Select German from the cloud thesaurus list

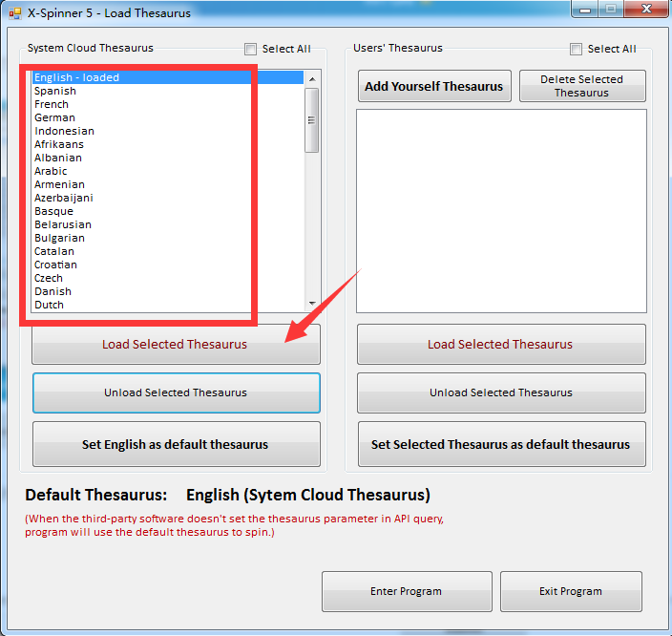54,117
